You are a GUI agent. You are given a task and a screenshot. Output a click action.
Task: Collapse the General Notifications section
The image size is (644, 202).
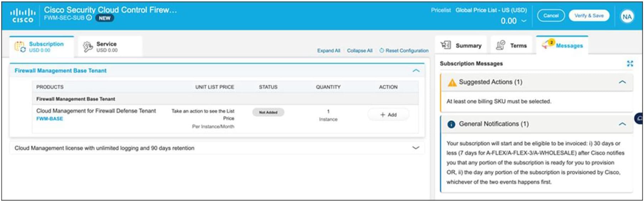tap(622, 124)
